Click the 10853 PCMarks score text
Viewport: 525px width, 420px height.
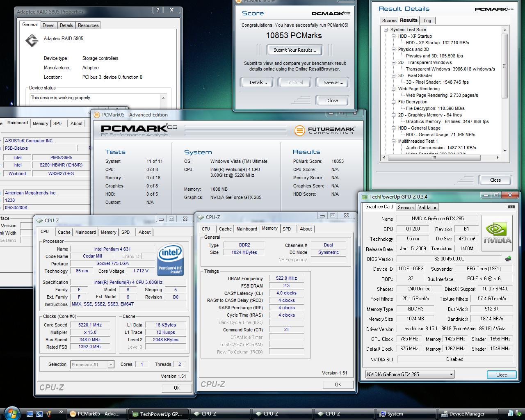[294, 36]
